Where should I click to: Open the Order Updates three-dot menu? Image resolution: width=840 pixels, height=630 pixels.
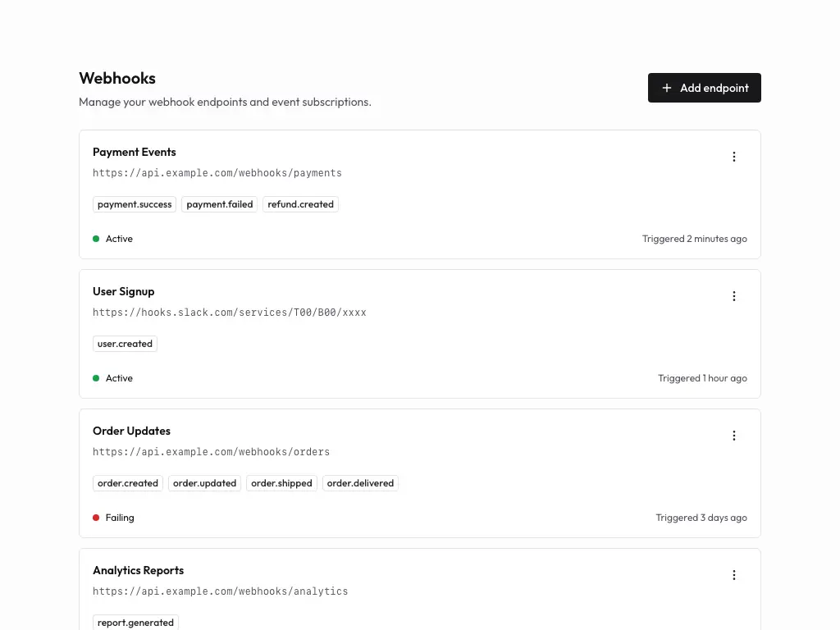point(734,436)
